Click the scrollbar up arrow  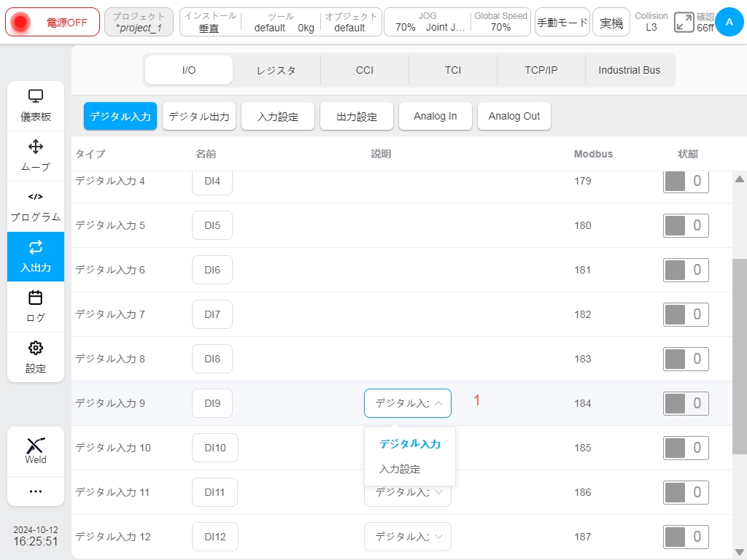click(x=740, y=179)
